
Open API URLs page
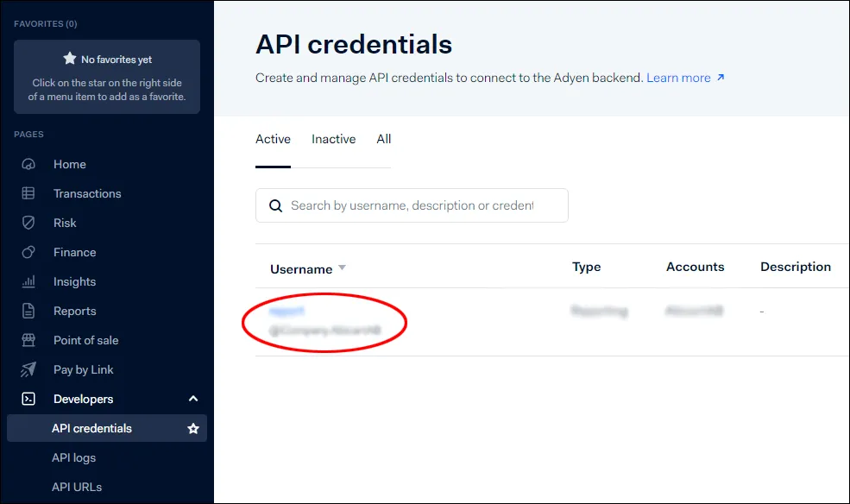coord(77,488)
